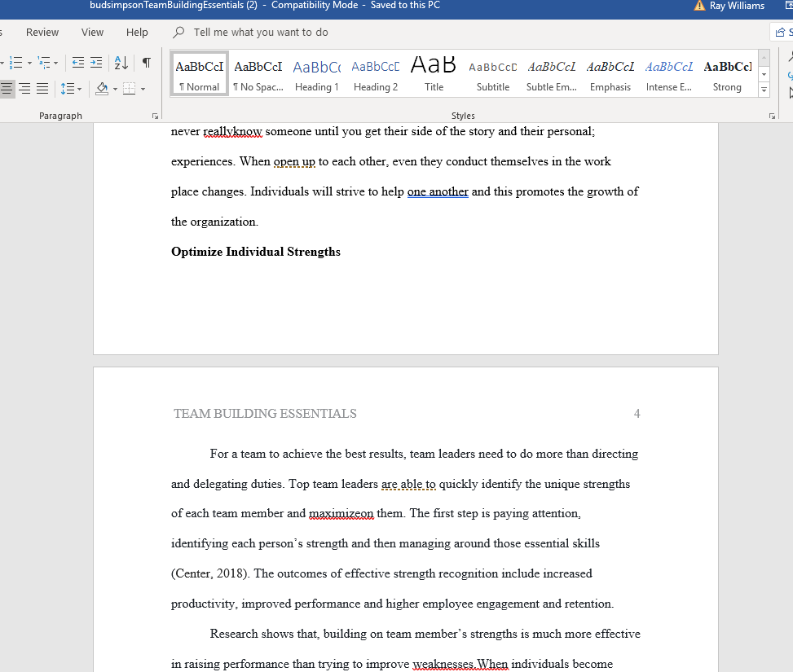Apply the Heading 1 style
793x672 pixels.
[317, 73]
